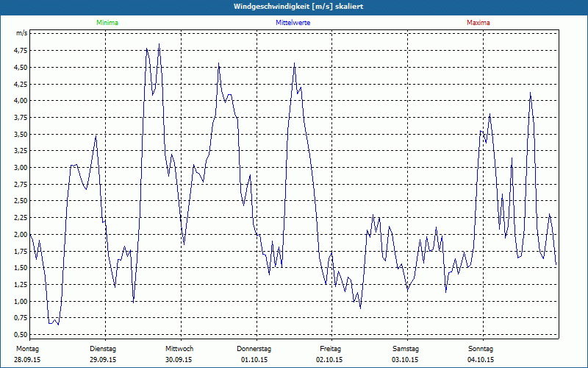Click the 2,75 y-axis value
This screenshot has height=368, width=588.
coord(21,185)
